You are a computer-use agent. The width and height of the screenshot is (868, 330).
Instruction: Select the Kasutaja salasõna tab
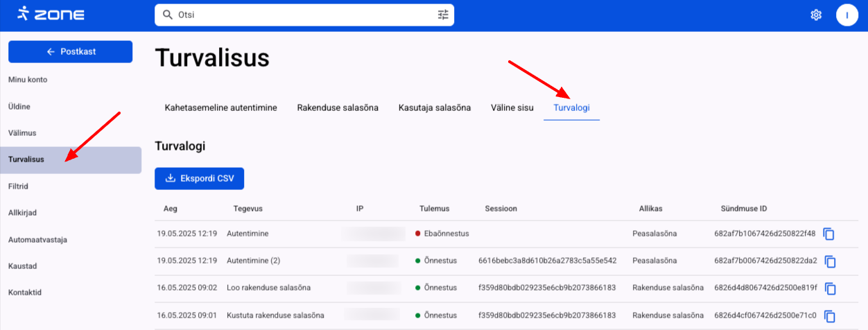(x=435, y=108)
